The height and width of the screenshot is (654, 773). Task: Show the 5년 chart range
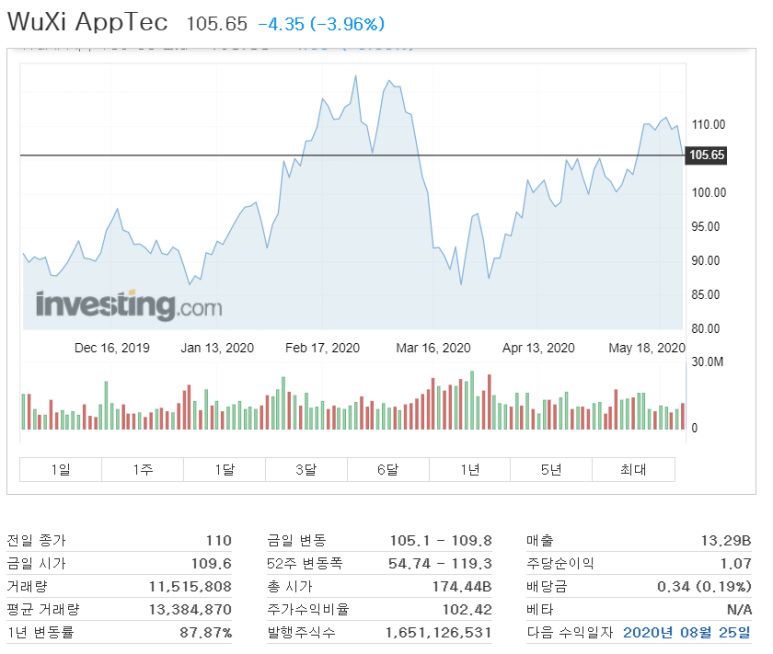pos(551,469)
